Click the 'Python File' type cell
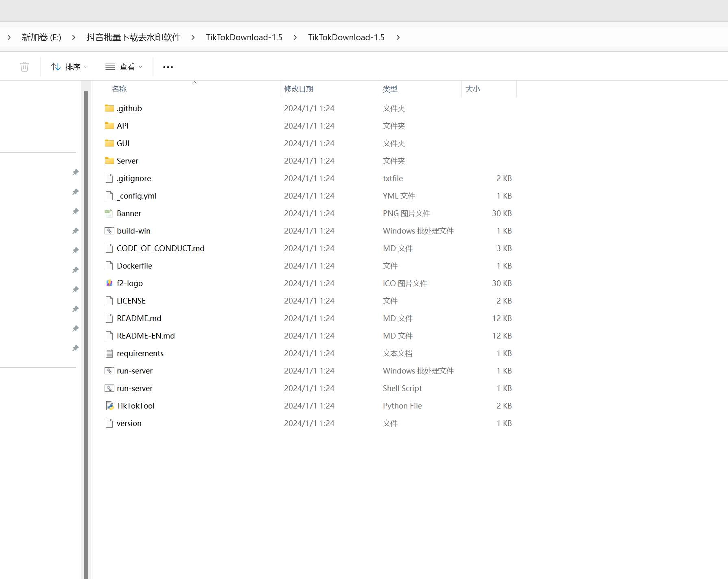Image resolution: width=728 pixels, height=579 pixels. pos(402,406)
